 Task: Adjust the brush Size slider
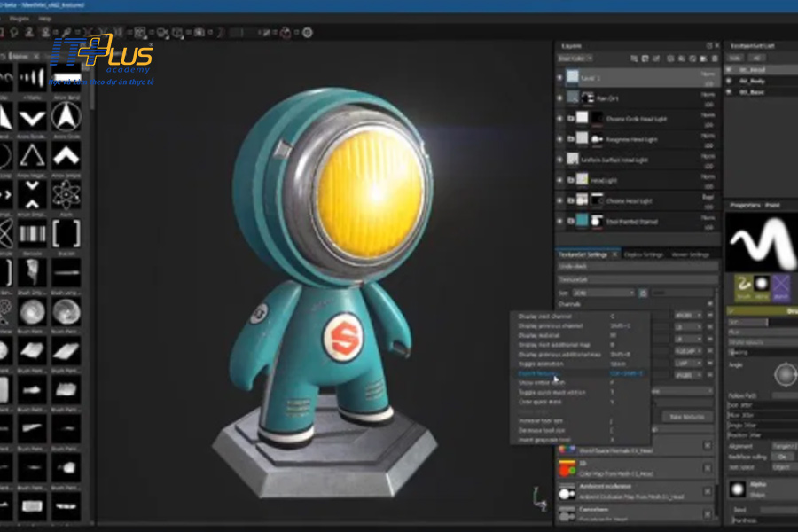(763, 322)
